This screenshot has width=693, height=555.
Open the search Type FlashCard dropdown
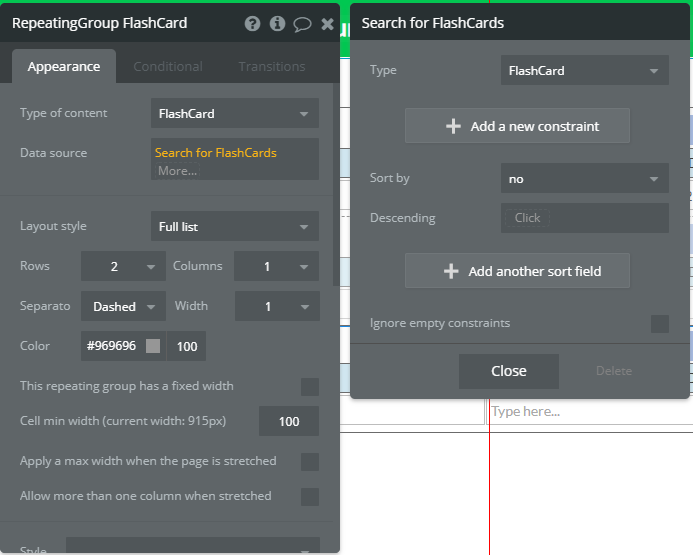pos(584,70)
